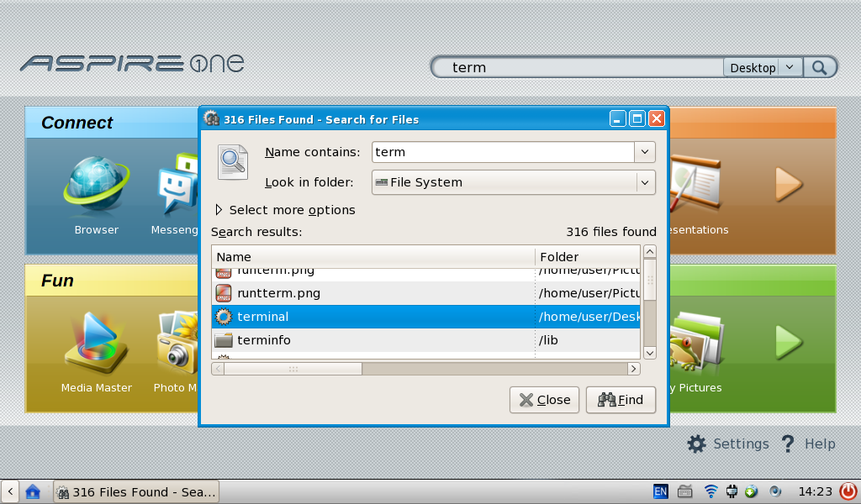Open Settings with the gear icon
The image size is (861, 504).
[x=696, y=444]
